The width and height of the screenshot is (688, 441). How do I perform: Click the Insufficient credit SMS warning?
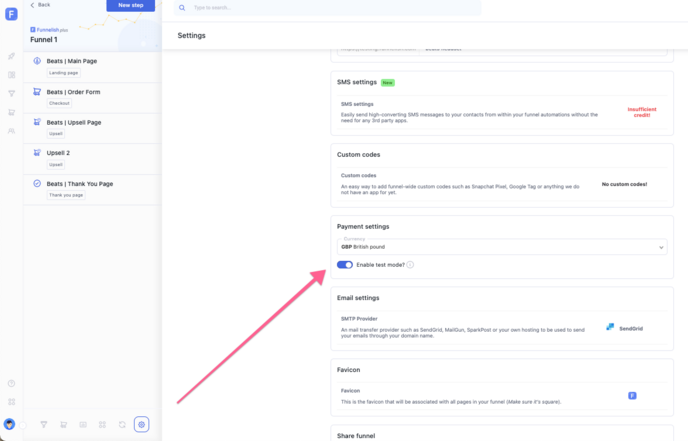[638, 112]
